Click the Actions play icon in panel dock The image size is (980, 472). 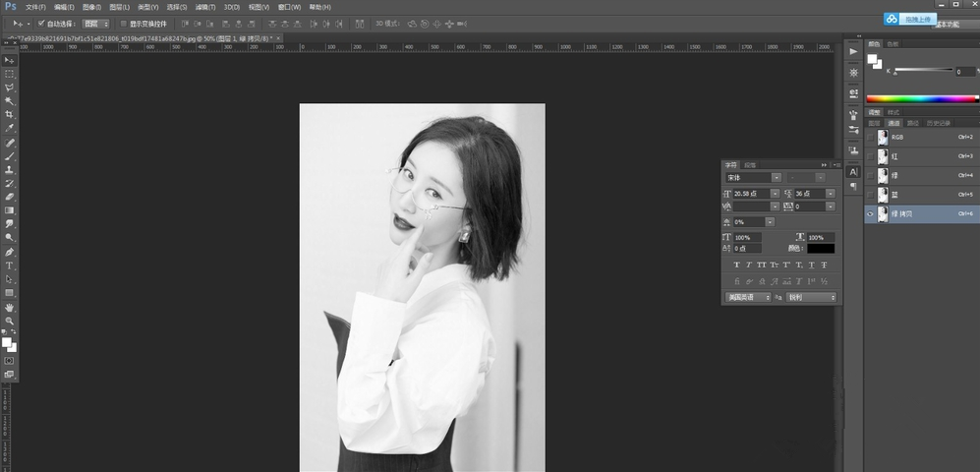(x=852, y=51)
